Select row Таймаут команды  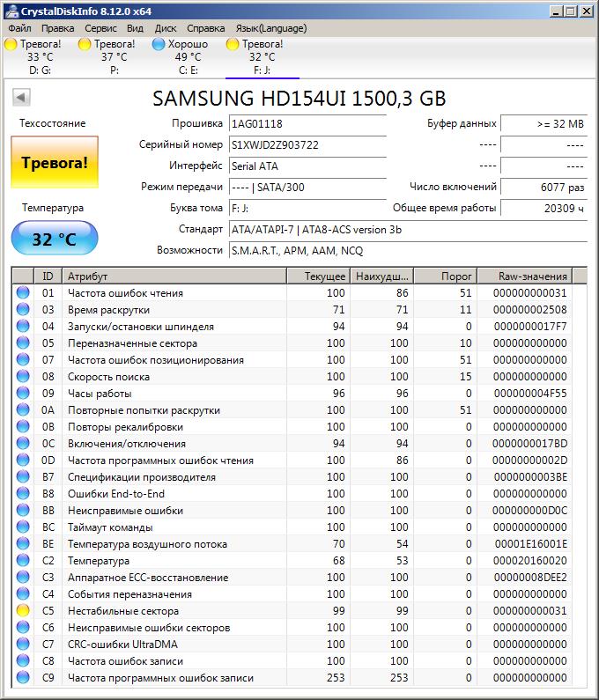point(292,527)
